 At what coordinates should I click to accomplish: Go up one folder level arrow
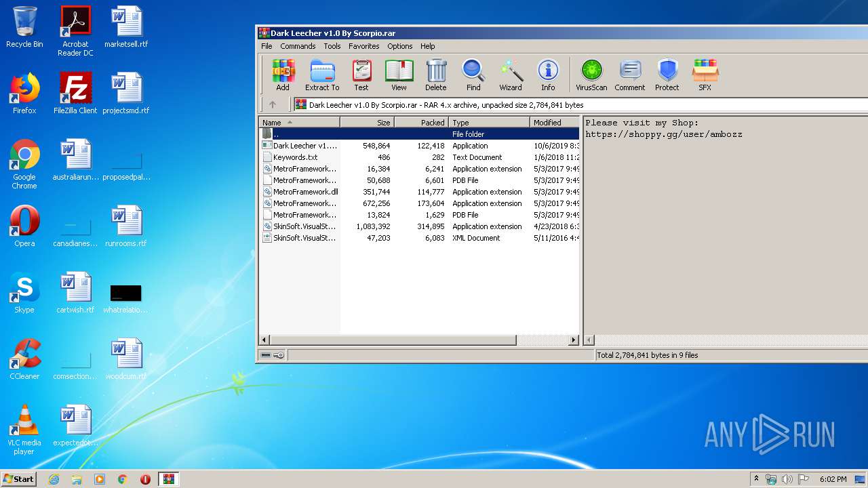click(273, 105)
